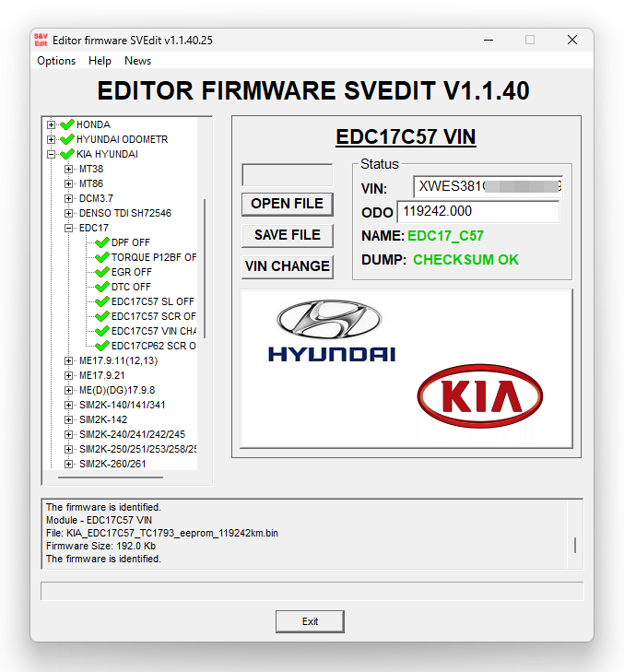Click the checkmark icon next to TORQUE P12BF OF
624x672 pixels.
[x=102, y=257]
